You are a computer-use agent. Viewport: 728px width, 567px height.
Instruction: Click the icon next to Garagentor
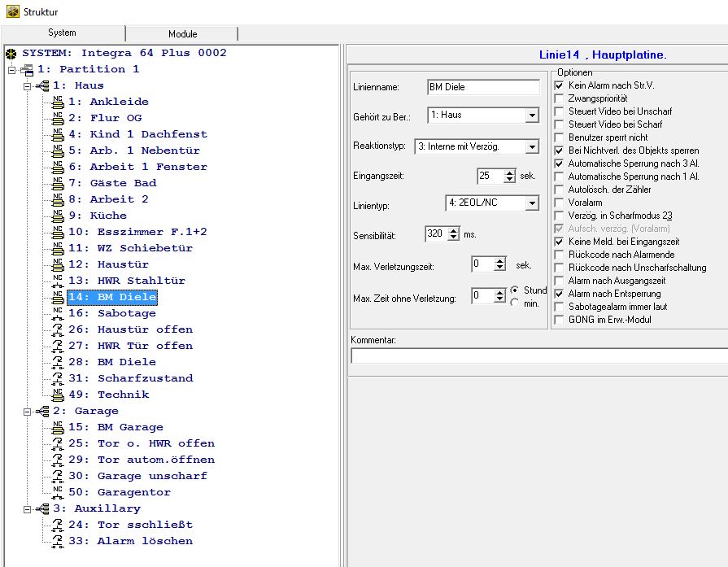pyautogui.click(x=58, y=492)
